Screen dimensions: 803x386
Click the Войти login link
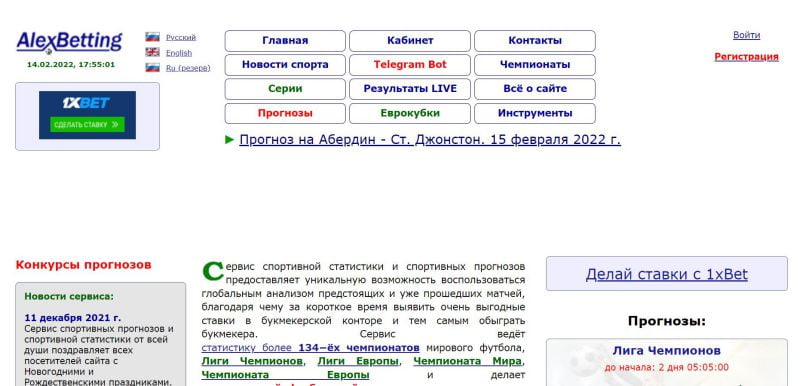(x=746, y=35)
